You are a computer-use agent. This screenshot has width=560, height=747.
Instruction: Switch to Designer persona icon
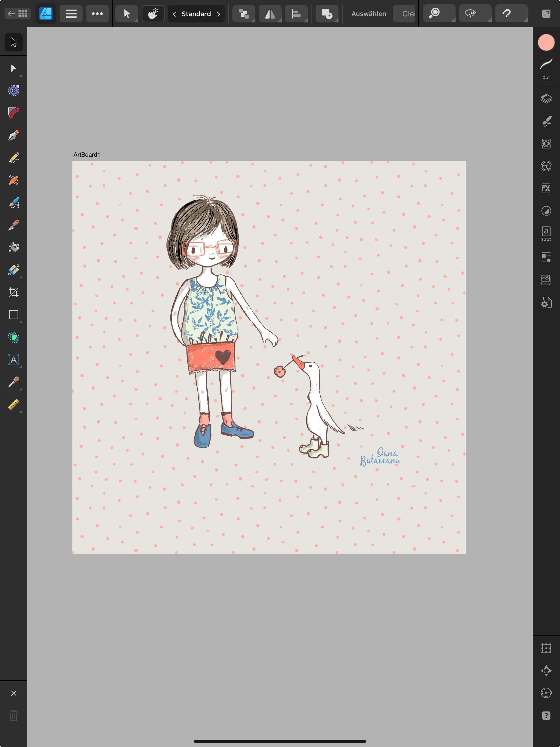(46, 14)
